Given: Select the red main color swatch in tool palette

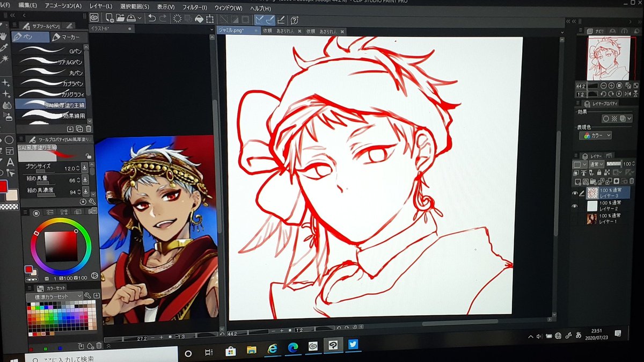Looking at the screenshot, I should pyautogui.click(x=3, y=187).
